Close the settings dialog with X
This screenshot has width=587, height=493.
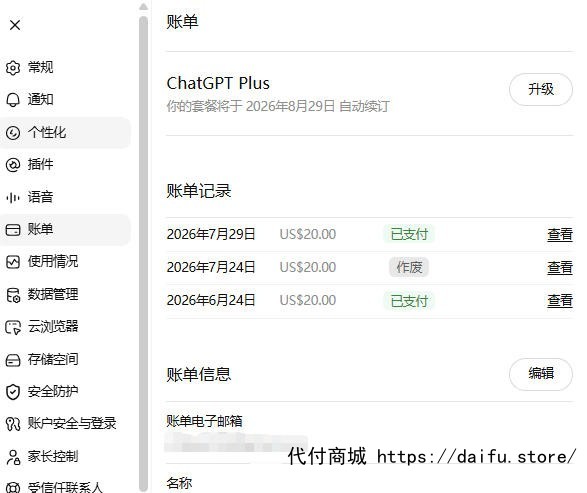pyautogui.click(x=15, y=25)
